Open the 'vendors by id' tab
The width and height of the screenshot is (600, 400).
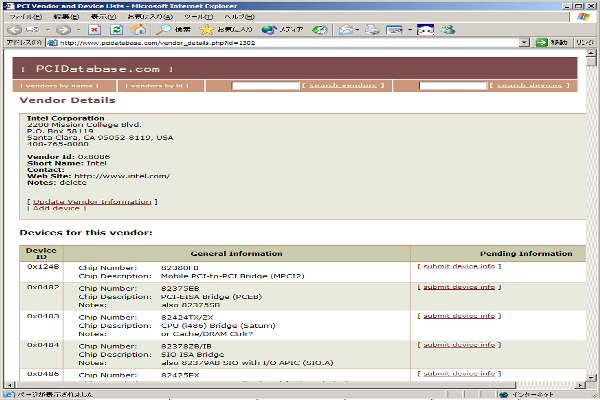pyautogui.click(x=157, y=85)
